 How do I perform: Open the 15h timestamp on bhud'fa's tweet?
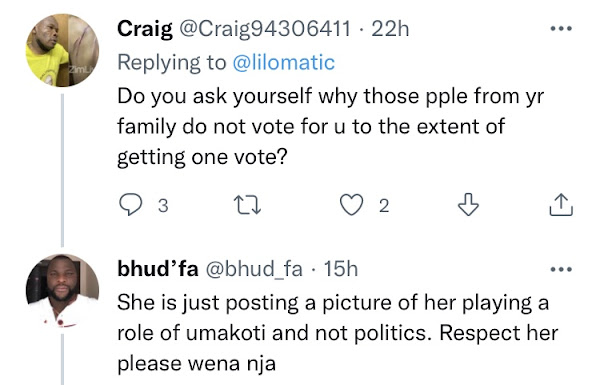coord(341,269)
